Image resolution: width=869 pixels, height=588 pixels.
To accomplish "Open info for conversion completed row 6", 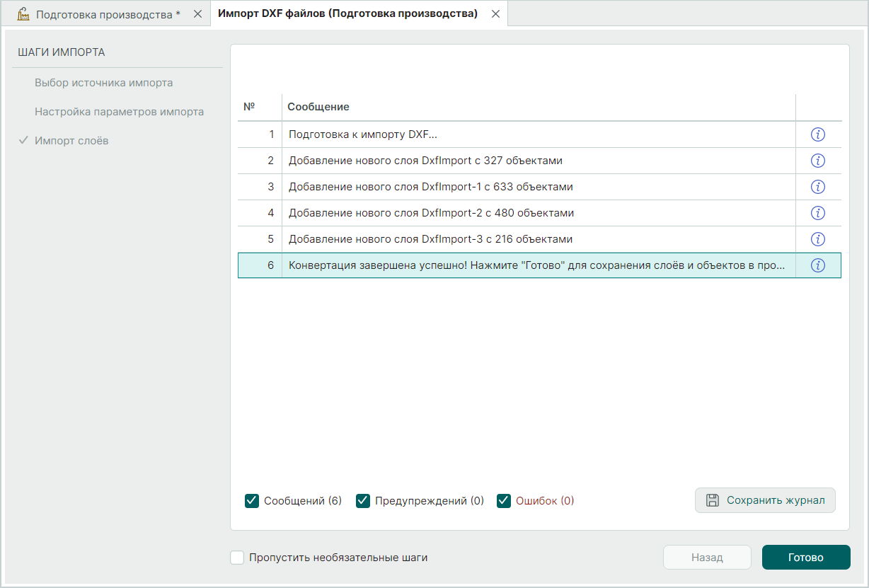I will 817,266.
